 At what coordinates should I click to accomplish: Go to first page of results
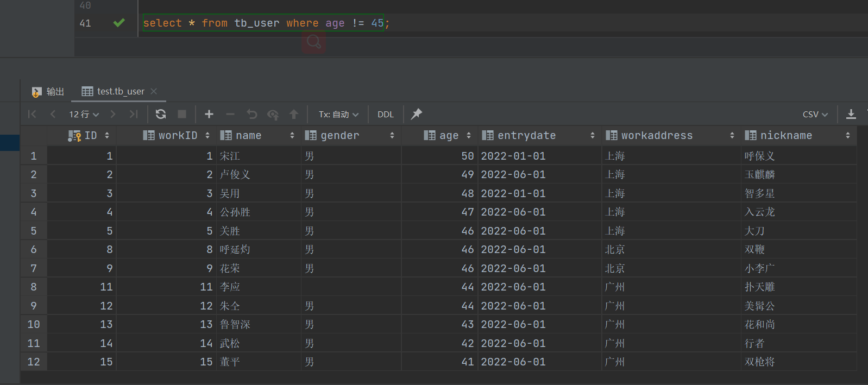click(32, 114)
